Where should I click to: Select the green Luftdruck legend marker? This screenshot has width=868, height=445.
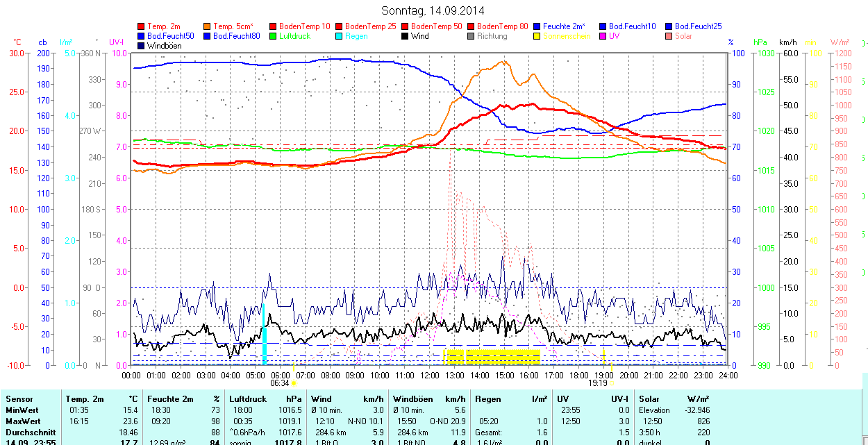coord(274,36)
